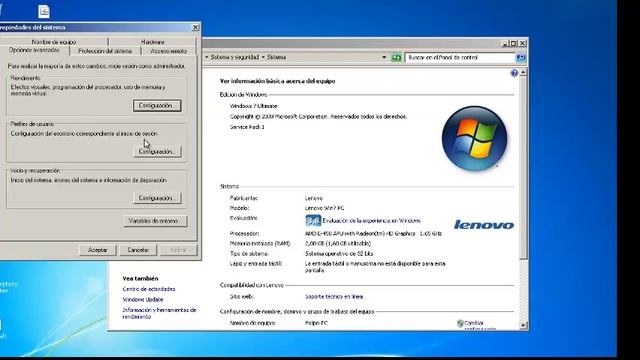Close the Sistema control panel window

522,43
